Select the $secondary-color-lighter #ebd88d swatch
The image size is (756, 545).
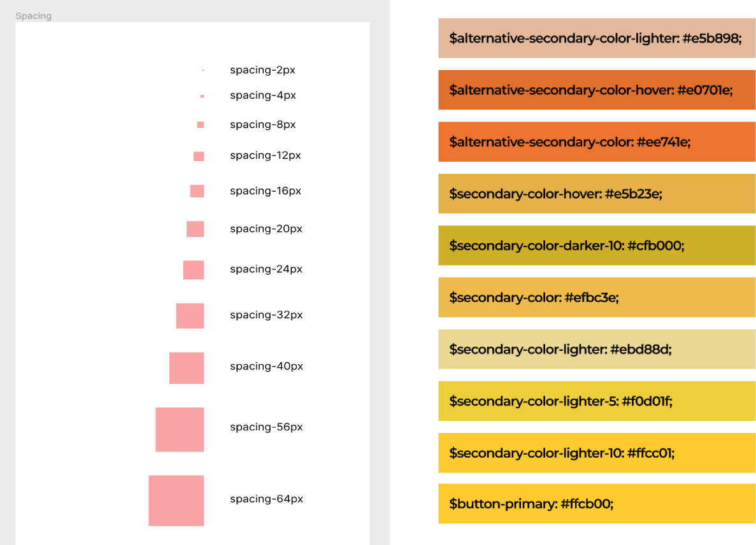click(597, 350)
